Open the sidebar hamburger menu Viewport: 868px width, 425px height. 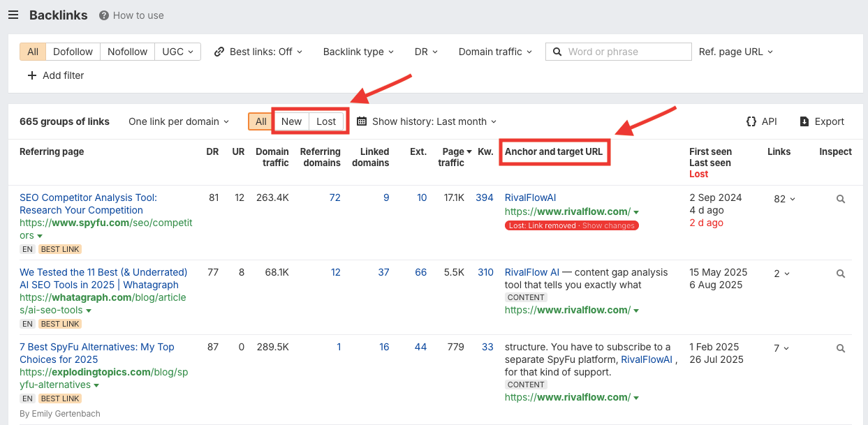click(13, 15)
